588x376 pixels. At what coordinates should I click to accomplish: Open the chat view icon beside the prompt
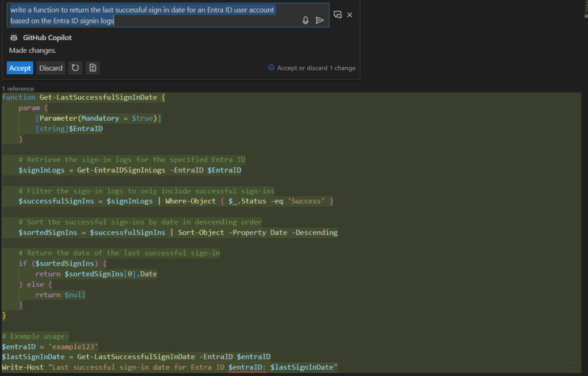(338, 14)
